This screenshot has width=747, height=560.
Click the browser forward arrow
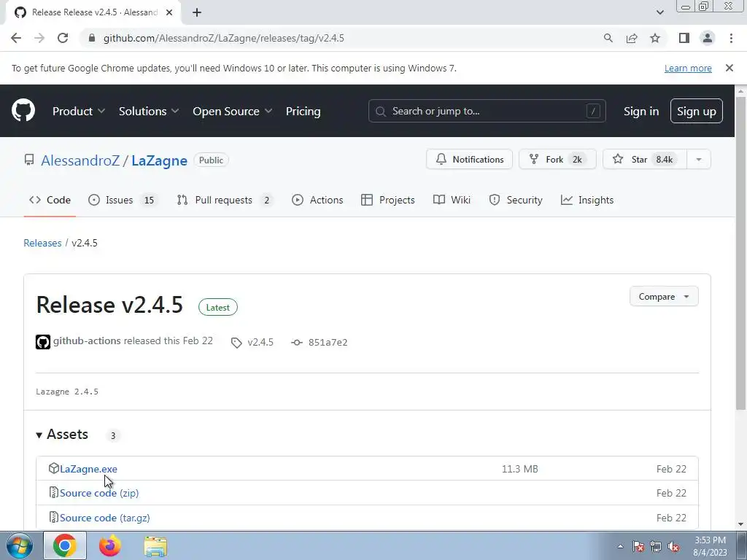coord(39,38)
